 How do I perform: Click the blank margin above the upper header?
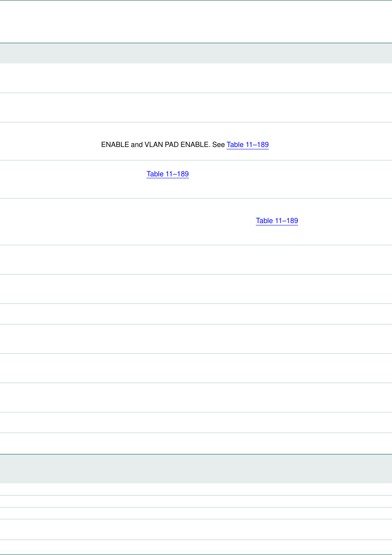(196, 22)
